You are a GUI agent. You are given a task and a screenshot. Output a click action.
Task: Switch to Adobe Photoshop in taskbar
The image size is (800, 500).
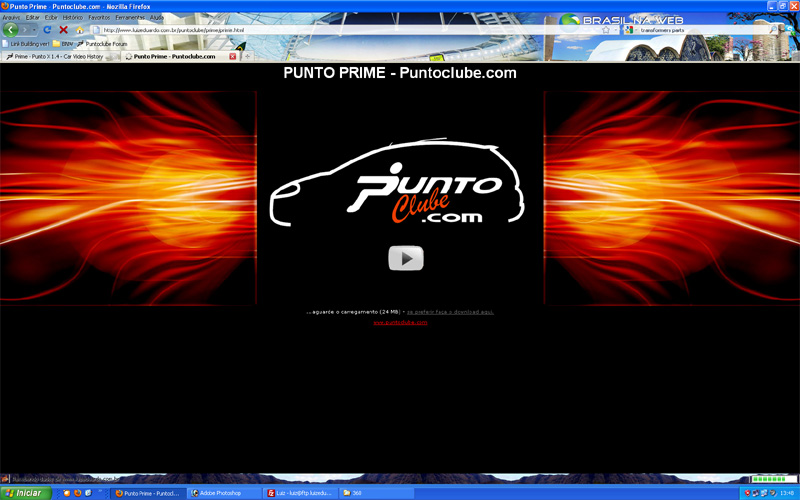(223, 493)
